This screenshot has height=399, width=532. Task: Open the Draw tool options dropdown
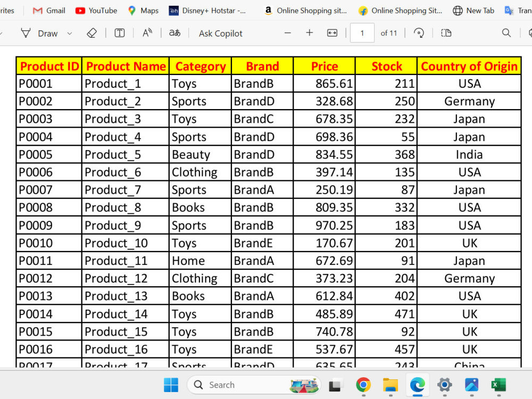point(70,33)
